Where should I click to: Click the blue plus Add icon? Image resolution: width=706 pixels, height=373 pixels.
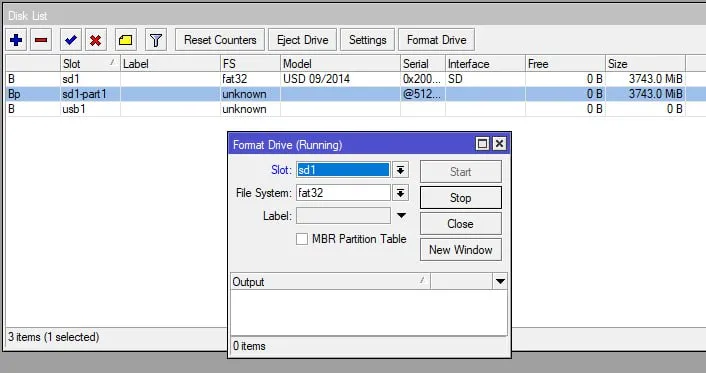[x=16, y=40]
